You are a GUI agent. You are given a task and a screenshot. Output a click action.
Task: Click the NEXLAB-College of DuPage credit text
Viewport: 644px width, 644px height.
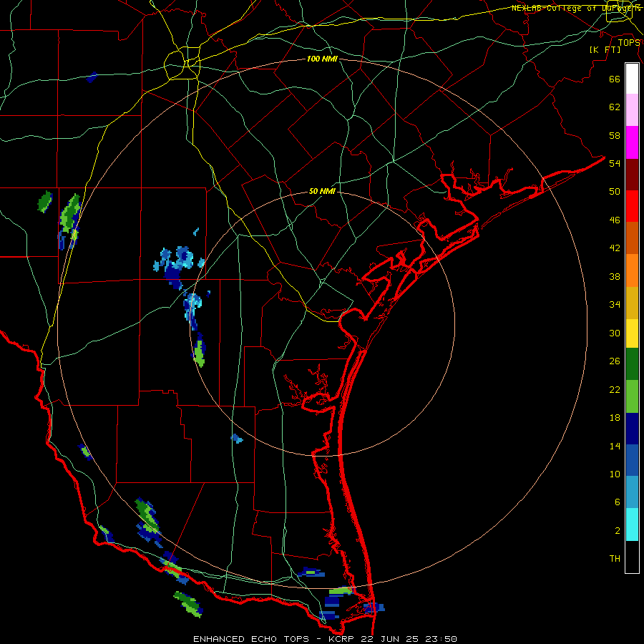click(576, 8)
